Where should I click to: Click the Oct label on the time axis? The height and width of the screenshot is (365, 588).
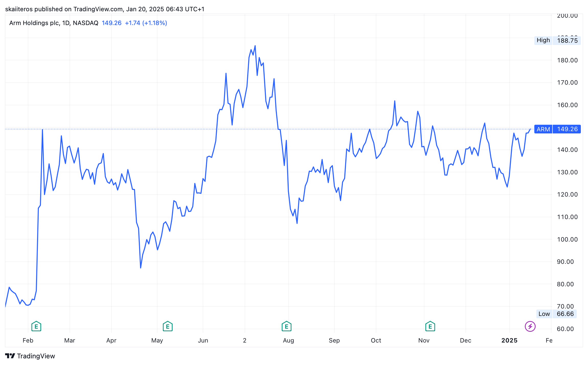[x=376, y=340]
